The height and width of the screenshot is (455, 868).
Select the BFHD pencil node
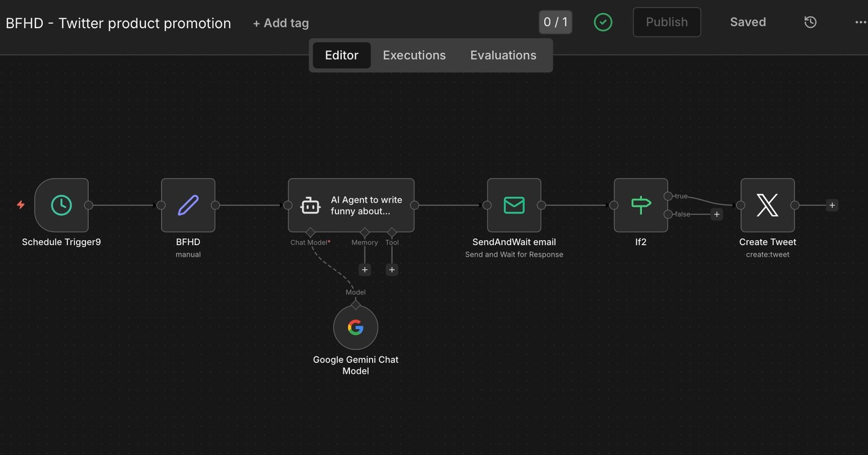188,205
